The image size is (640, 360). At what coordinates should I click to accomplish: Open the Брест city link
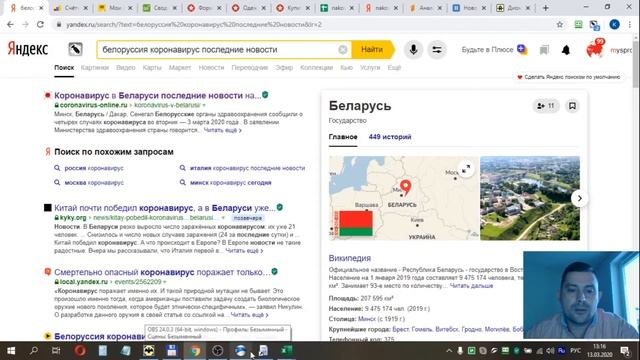400,329
